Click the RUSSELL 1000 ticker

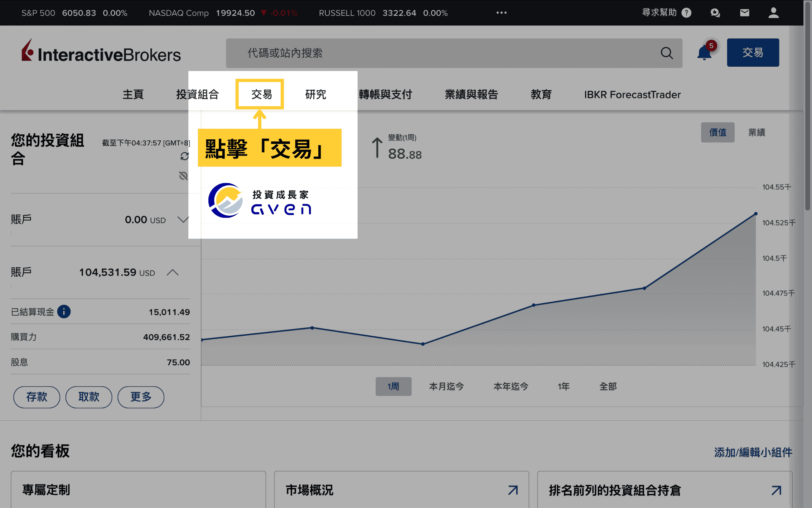[383, 13]
